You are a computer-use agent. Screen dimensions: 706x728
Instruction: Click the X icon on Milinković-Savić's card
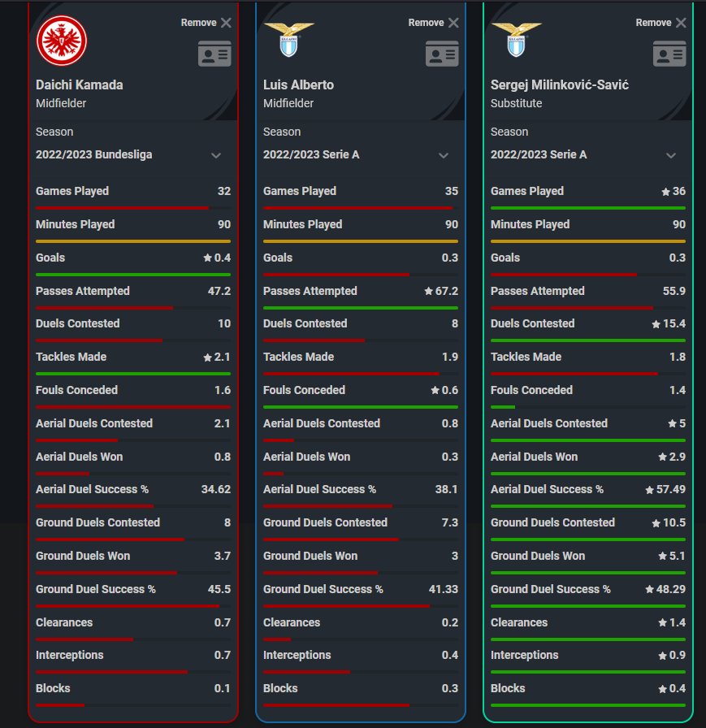click(681, 23)
